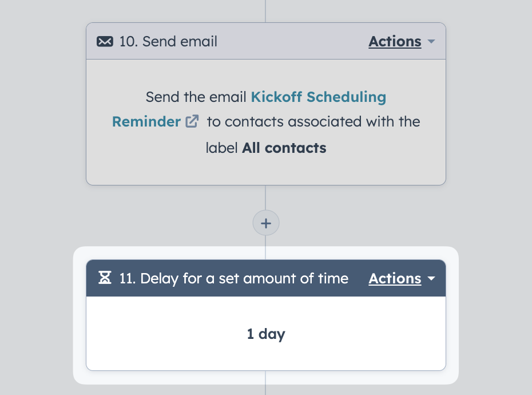The image size is (532, 395).
Task: Select the '10. Send email' step title
Action: [x=168, y=41]
